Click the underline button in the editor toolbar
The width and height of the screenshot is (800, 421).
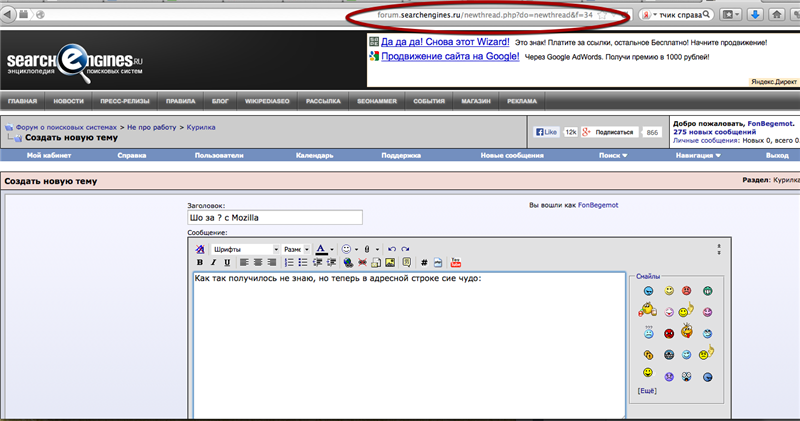pyautogui.click(x=226, y=262)
